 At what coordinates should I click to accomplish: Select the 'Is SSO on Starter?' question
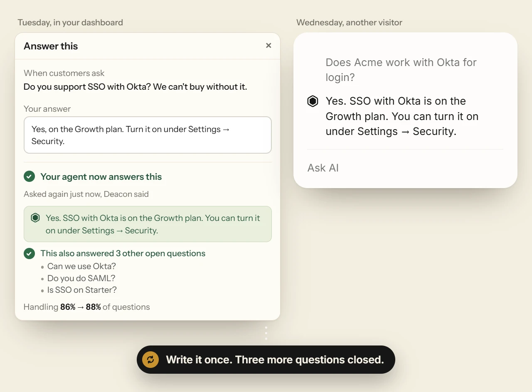tap(82, 290)
